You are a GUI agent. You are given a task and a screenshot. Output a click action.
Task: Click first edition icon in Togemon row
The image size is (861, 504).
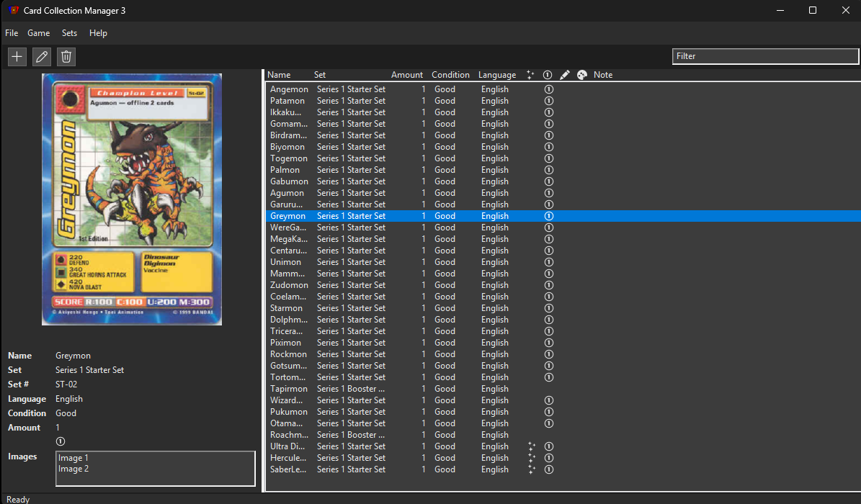(x=548, y=158)
